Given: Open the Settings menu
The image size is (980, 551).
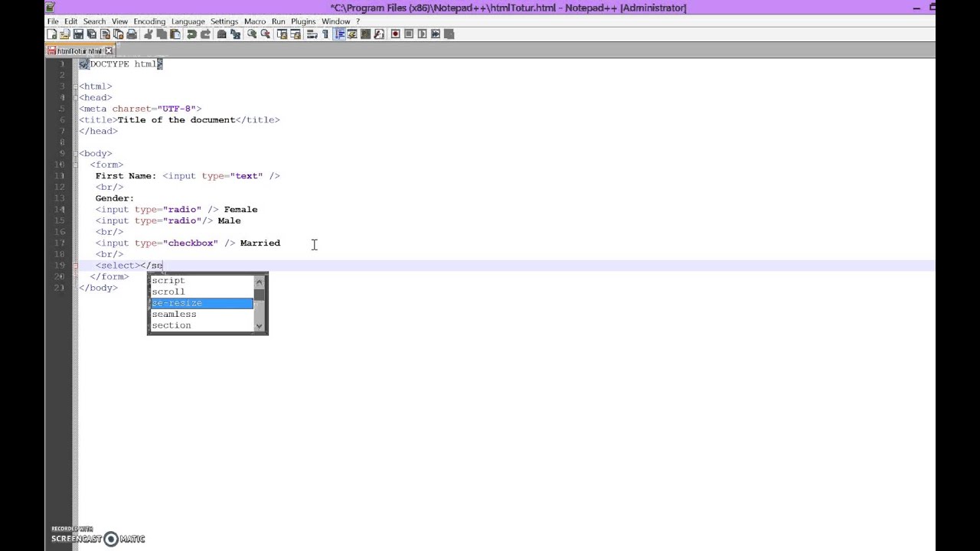Looking at the screenshot, I should (224, 21).
